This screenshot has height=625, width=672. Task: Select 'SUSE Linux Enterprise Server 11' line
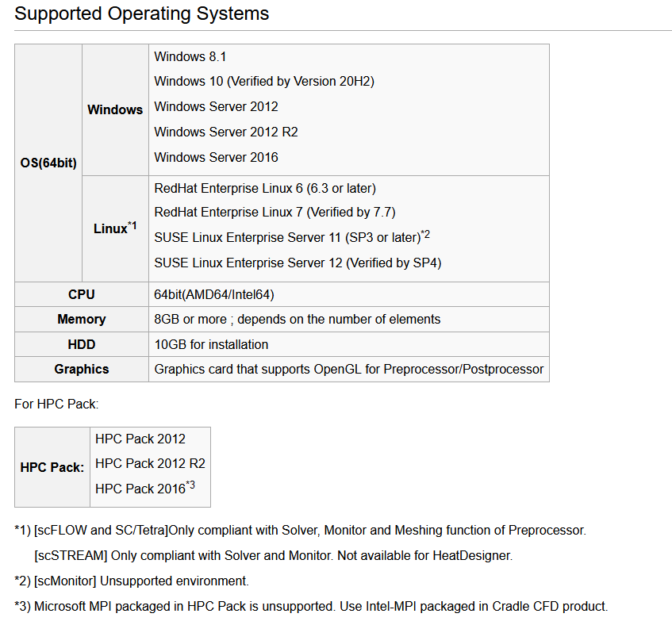coord(292,237)
